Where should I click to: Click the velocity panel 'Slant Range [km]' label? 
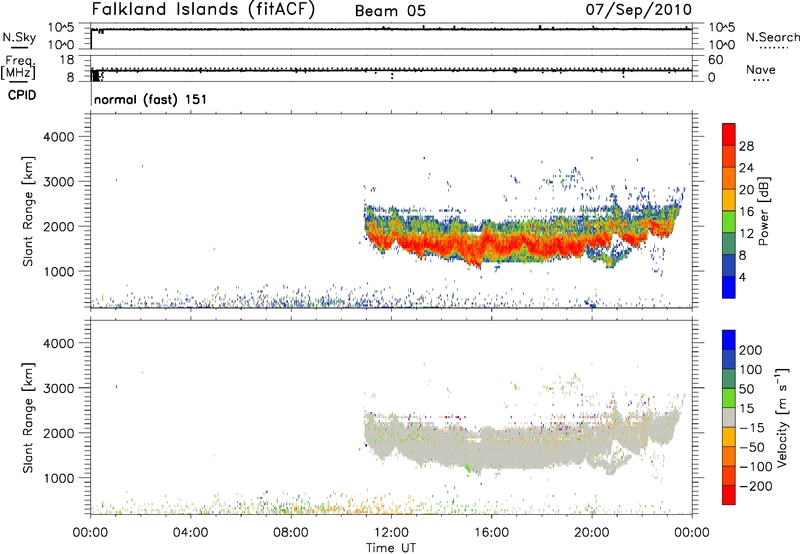pos(28,418)
